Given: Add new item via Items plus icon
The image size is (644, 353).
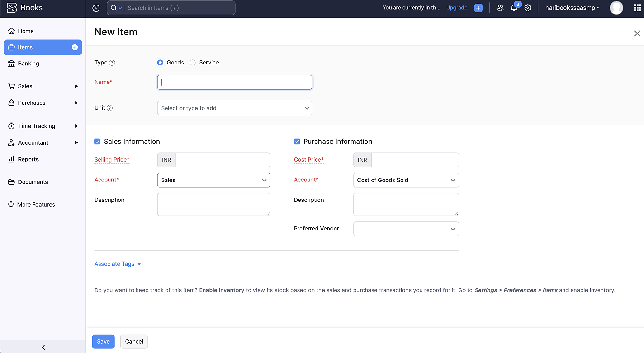Looking at the screenshot, I should 75,47.
